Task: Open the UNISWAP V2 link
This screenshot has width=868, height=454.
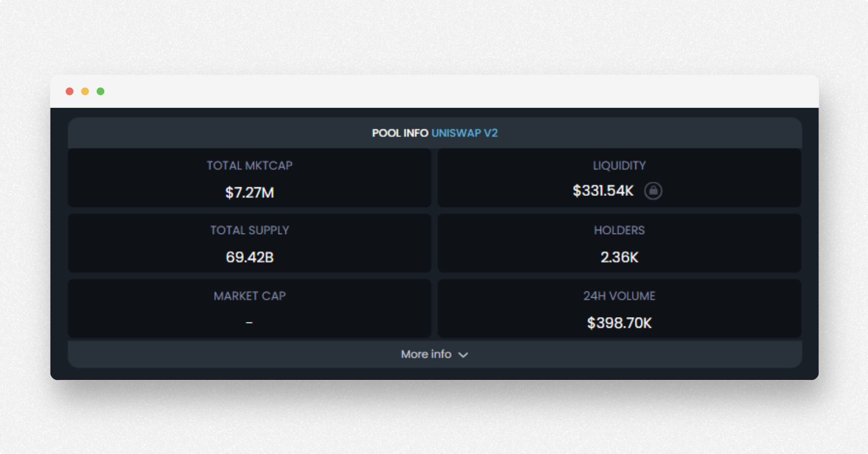Action: 464,133
